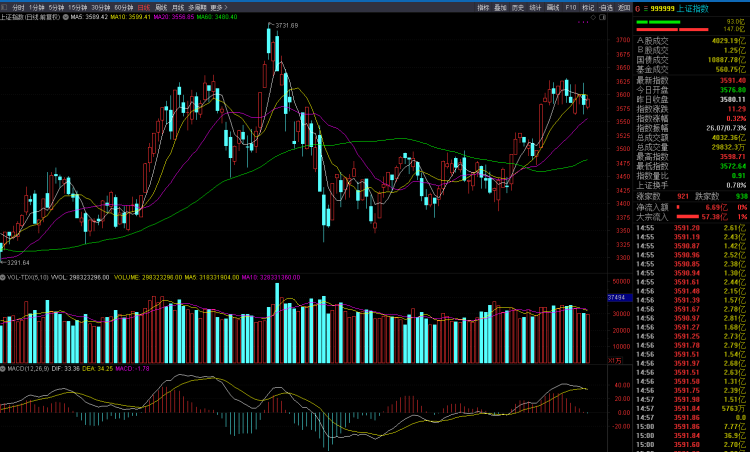
Task: Select the 5分钟 period
Action: (x=55, y=7)
